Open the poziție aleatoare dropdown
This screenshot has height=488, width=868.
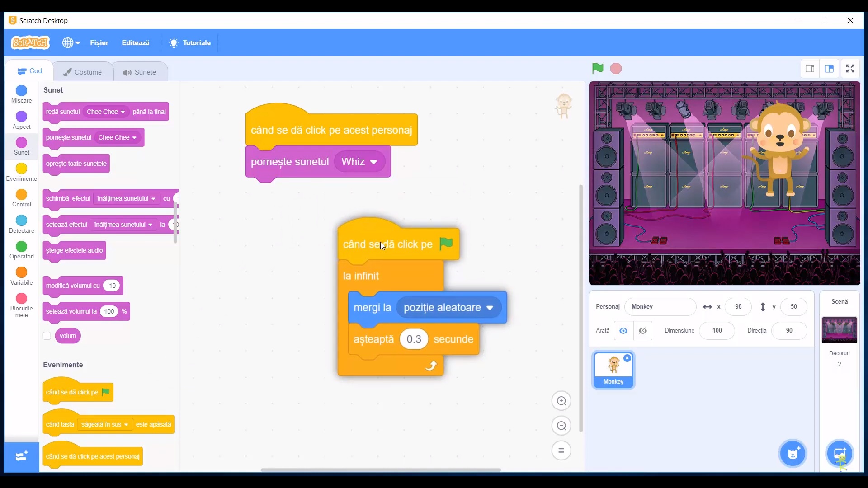point(449,307)
